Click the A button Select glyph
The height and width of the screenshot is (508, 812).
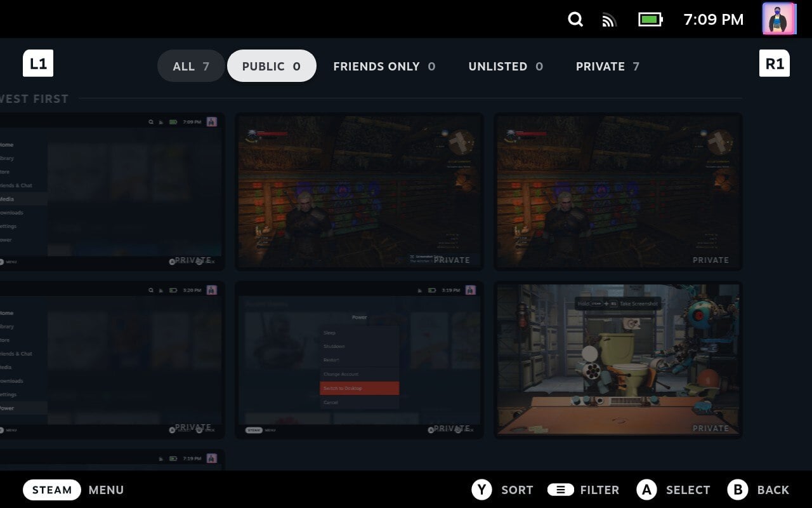pos(646,490)
